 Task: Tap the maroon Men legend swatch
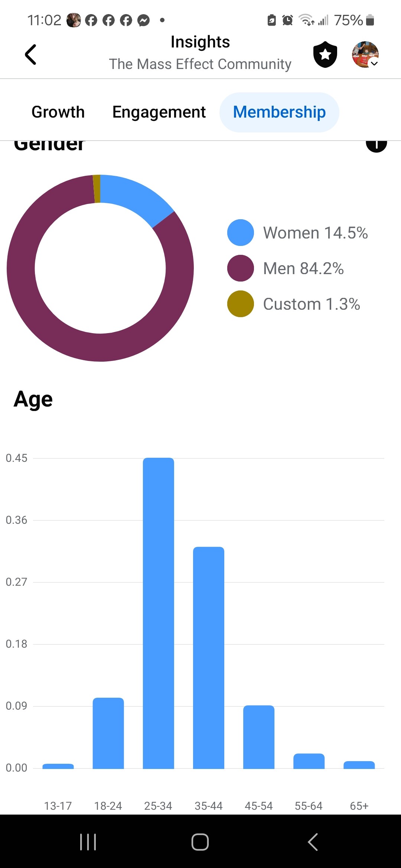[241, 268]
